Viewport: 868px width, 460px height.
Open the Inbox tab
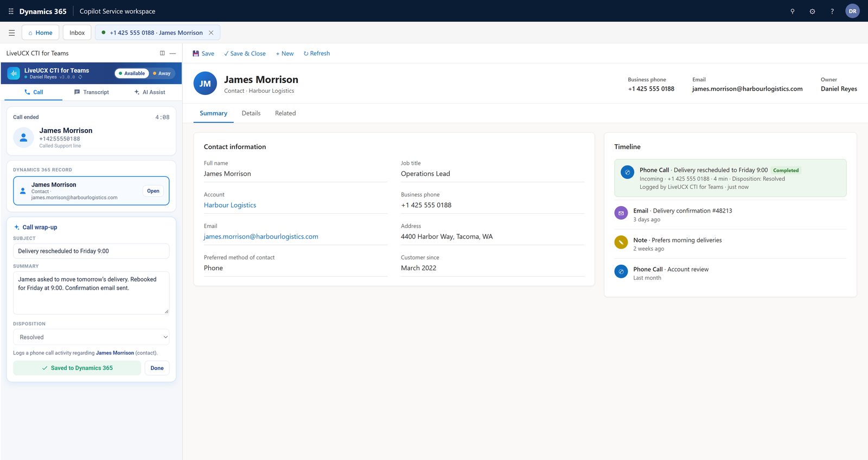[x=77, y=33]
